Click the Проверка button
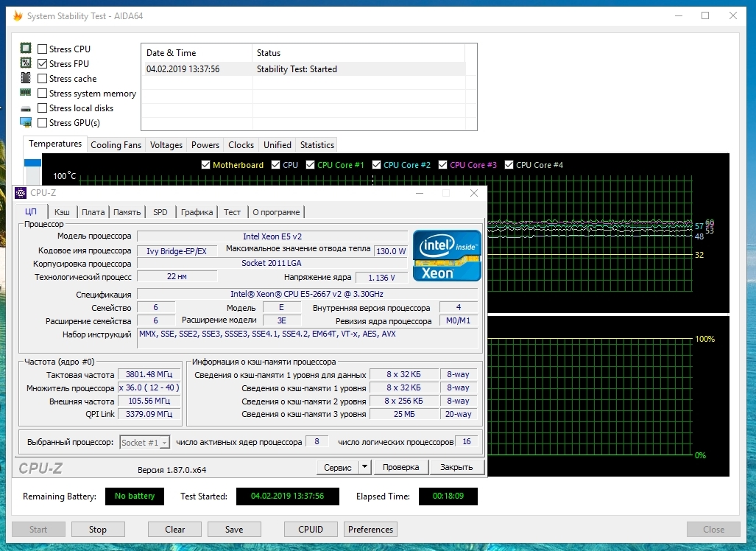 (400, 467)
